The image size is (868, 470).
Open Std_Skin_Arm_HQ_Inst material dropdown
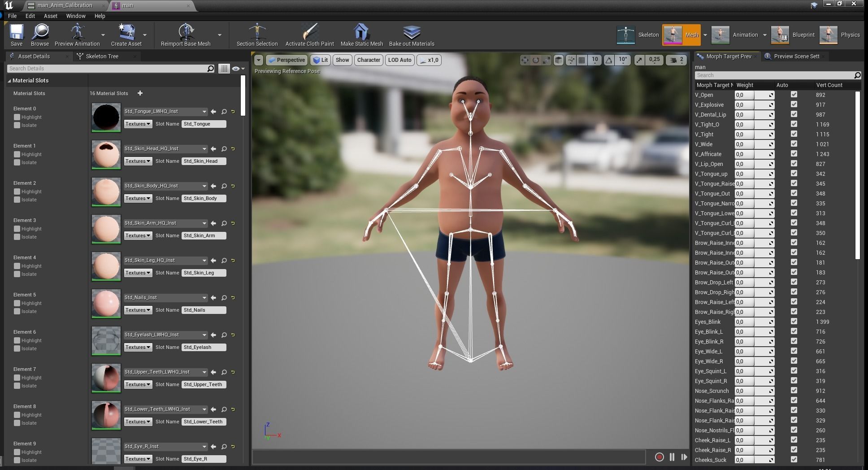pos(165,223)
